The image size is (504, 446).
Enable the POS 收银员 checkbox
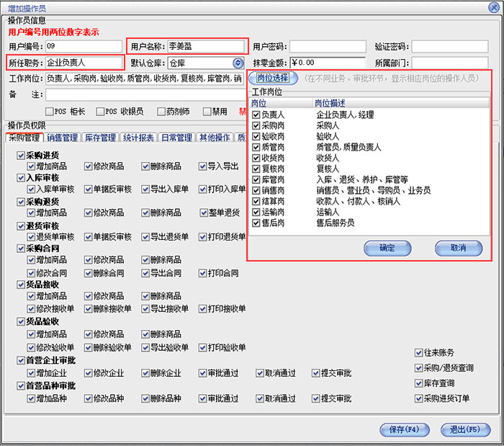[100, 112]
